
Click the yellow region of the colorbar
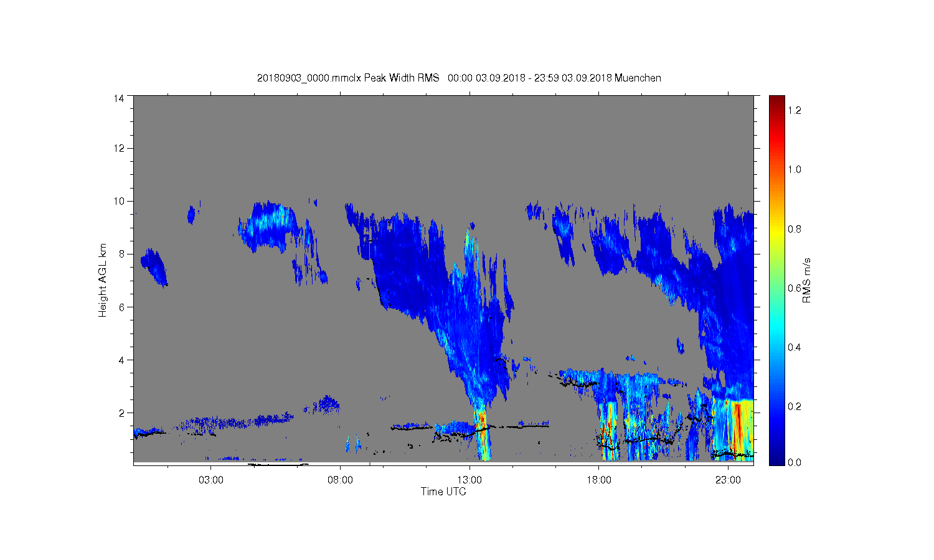point(776,233)
